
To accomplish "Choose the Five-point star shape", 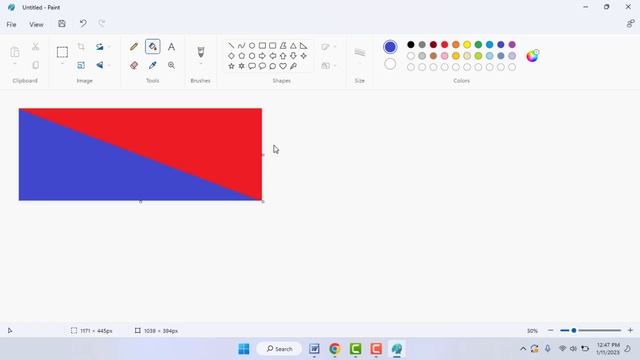I will tap(231, 66).
